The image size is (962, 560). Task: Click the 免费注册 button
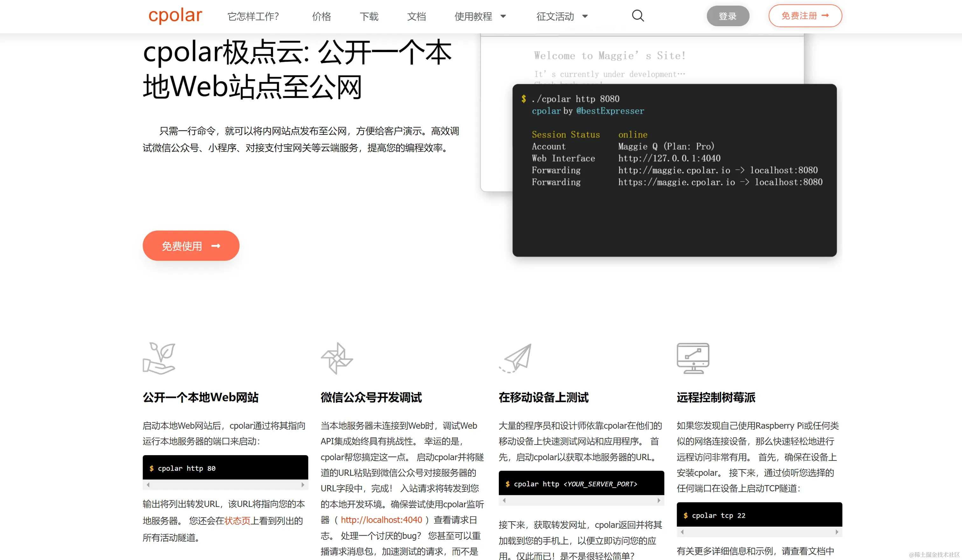point(805,16)
